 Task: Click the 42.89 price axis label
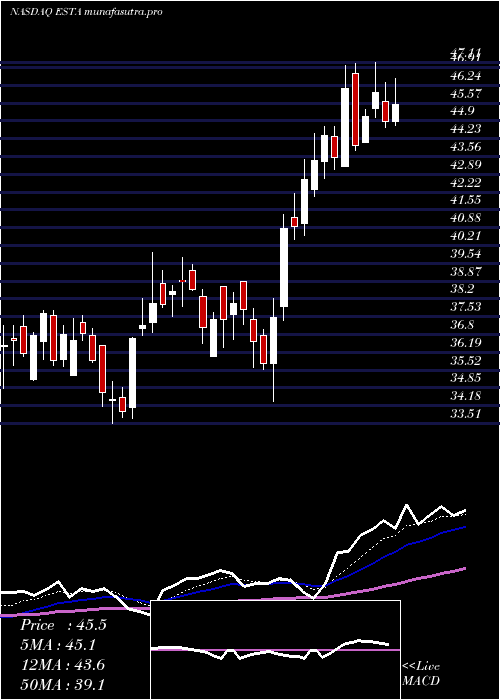coord(466,165)
